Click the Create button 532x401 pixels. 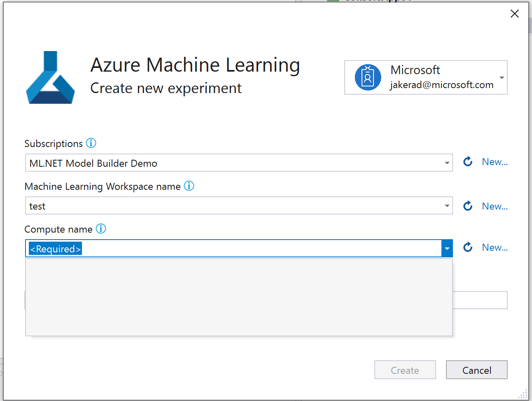pos(405,370)
